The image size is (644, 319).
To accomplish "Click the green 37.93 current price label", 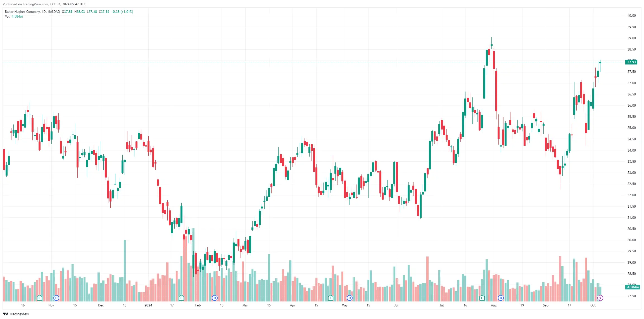I will tap(631, 62).
